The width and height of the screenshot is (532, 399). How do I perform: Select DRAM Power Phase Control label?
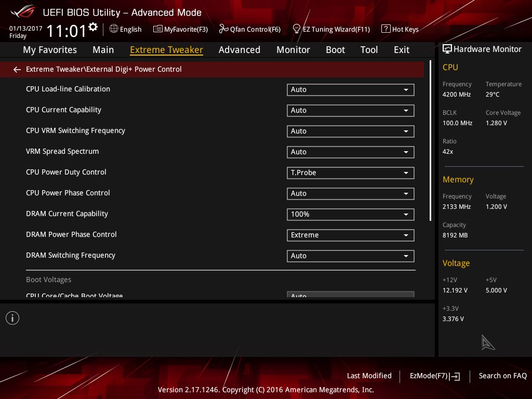(71, 234)
